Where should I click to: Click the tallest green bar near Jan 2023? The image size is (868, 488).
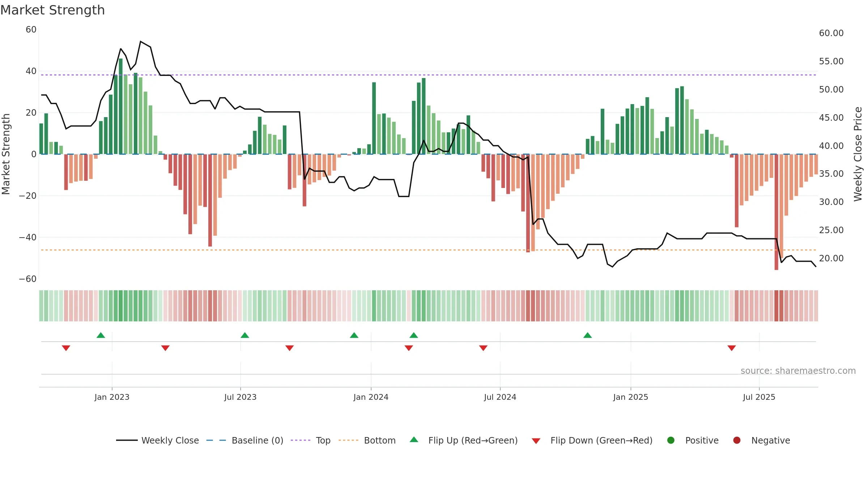(121, 106)
